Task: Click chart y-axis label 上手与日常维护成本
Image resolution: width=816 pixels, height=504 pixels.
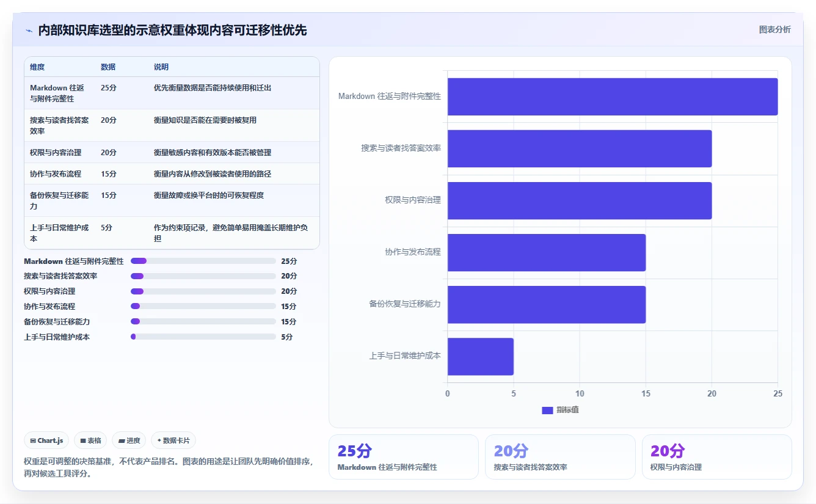Action: tap(405, 356)
